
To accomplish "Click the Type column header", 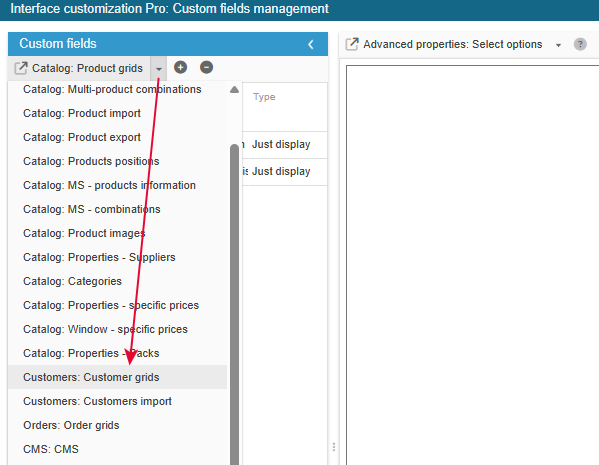I will click(x=264, y=97).
